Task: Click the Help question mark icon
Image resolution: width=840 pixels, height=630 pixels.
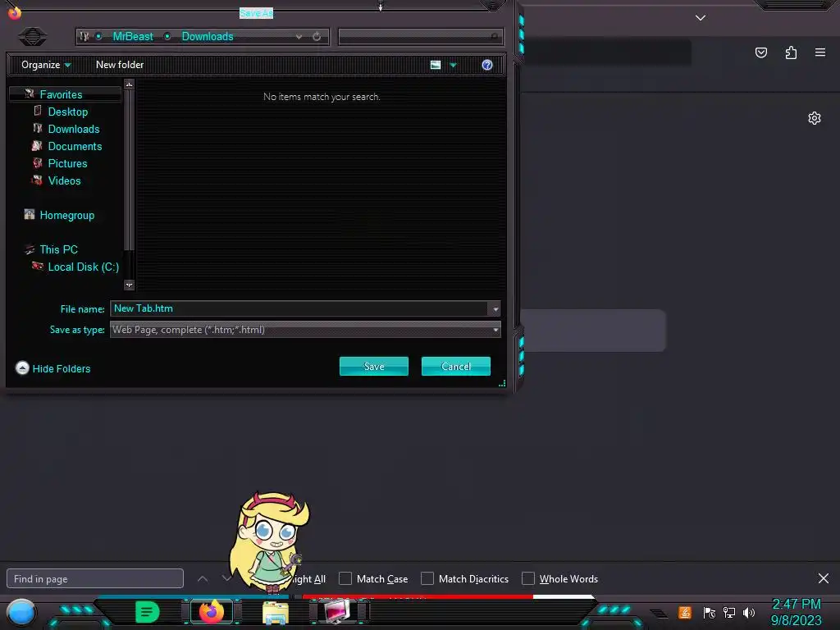Action: (x=487, y=65)
